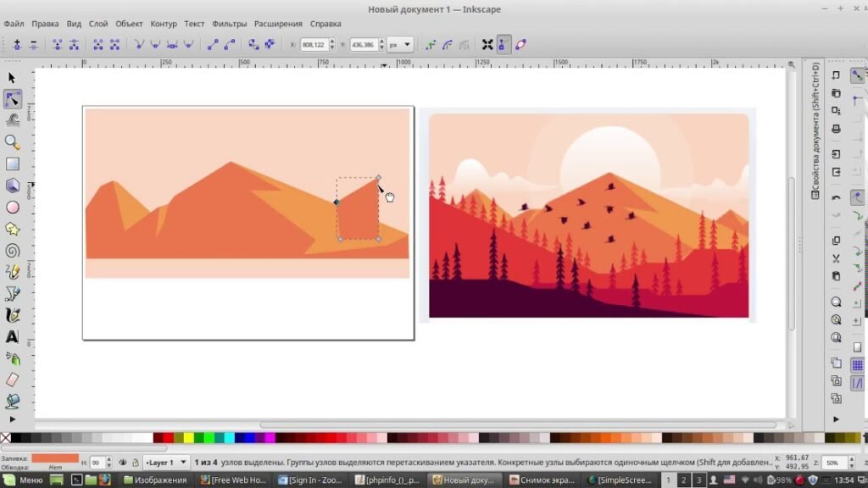Open the Layer 1 dropdown
This screenshot has width=868, height=488.
(x=165, y=462)
